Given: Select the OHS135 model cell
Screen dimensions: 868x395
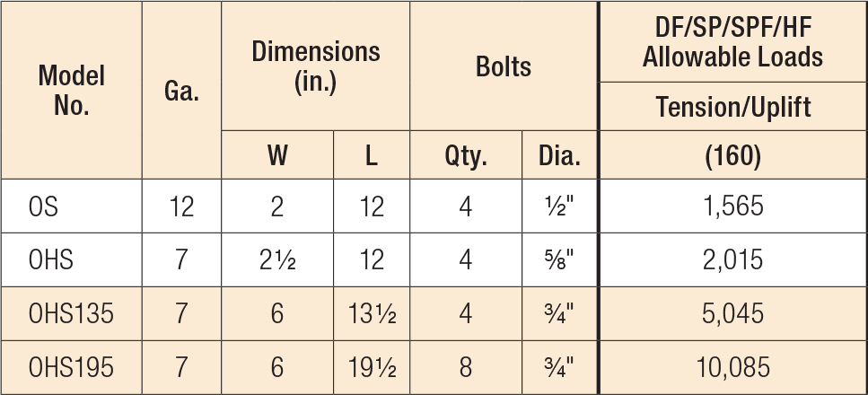Looking at the screenshot, I should (x=72, y=313).
